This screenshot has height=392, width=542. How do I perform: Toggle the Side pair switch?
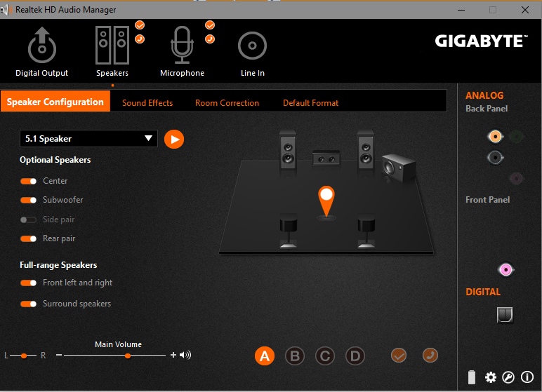[28, 219]
